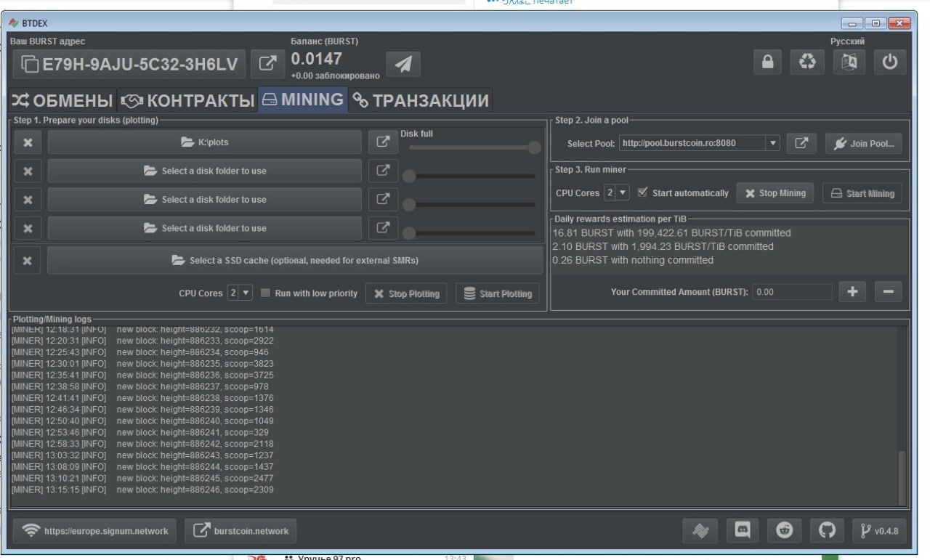Select a SSD cache folder
This screenshot has width=930, height=560.
click(295, 260)
